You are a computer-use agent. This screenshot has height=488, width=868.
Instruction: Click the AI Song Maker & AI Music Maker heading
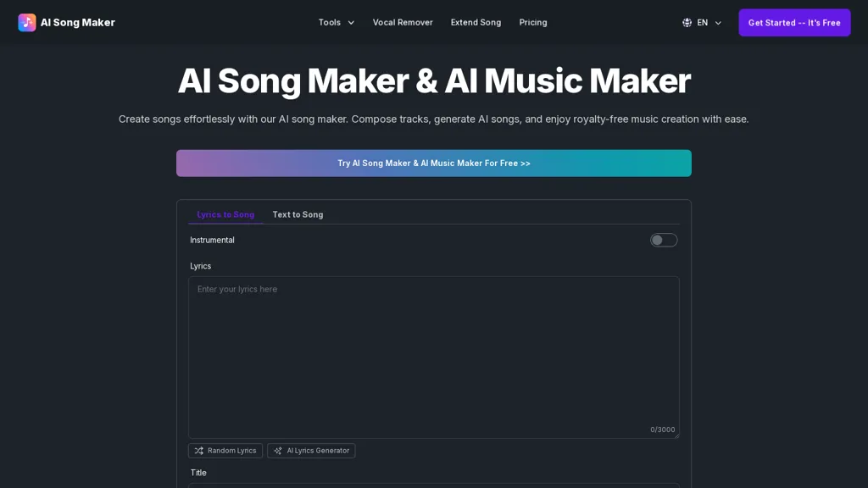coord(434,80)
